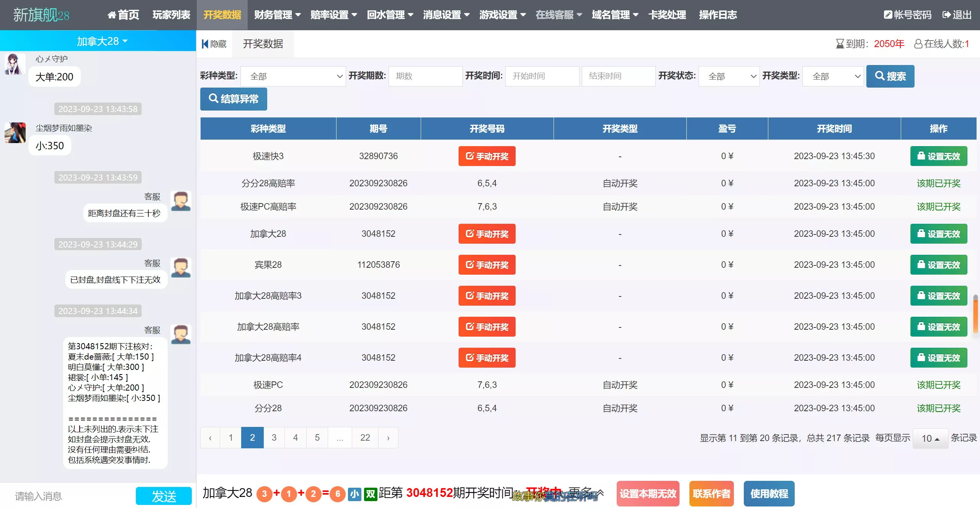Go to page 5 in pagination
Screen dimensions: 980x508
pos(317,437)
